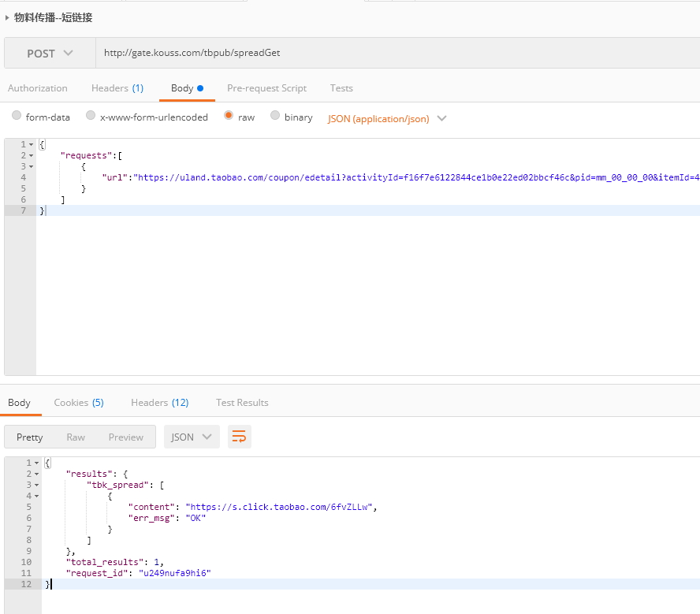Switch to the Authorization tab

pyautogui.click(x=38, y=88)
